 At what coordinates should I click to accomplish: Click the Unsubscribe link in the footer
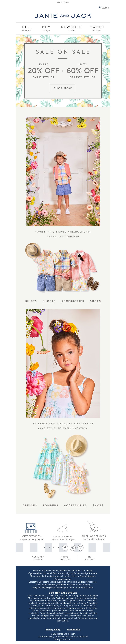[74, 629]
